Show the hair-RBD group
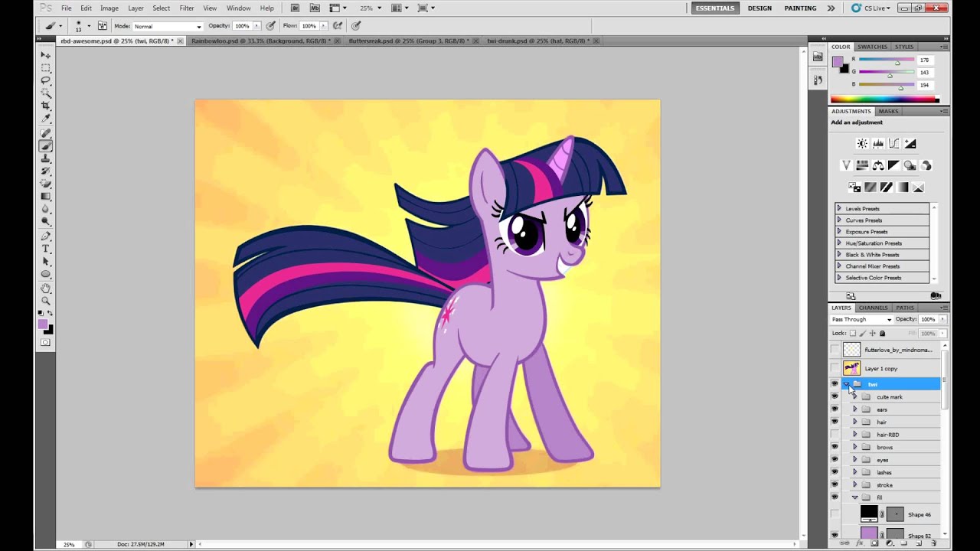This screenshot has width=980, height=551. 835,434
